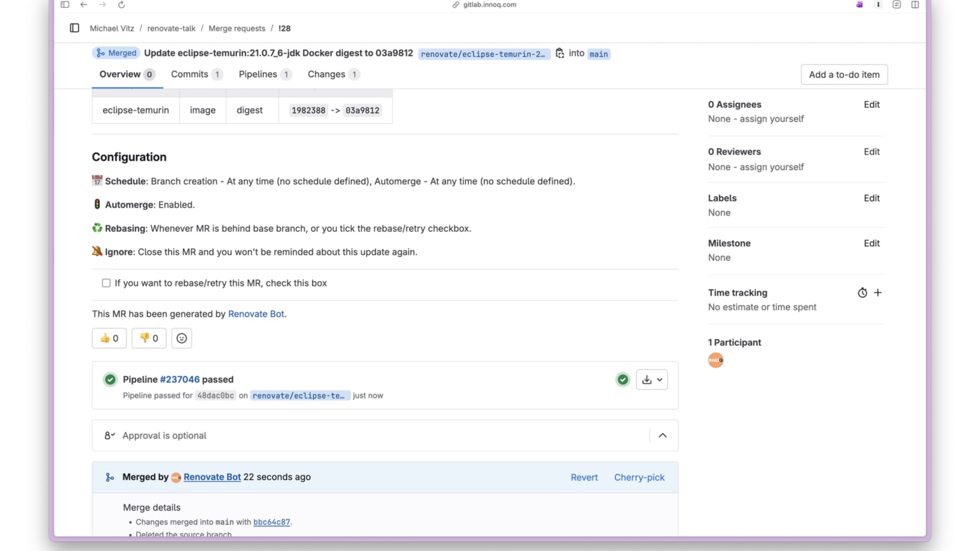The image size is (980, 551).
Task: Click 'No estimate or time spent' text
Action: click(762, 307)
